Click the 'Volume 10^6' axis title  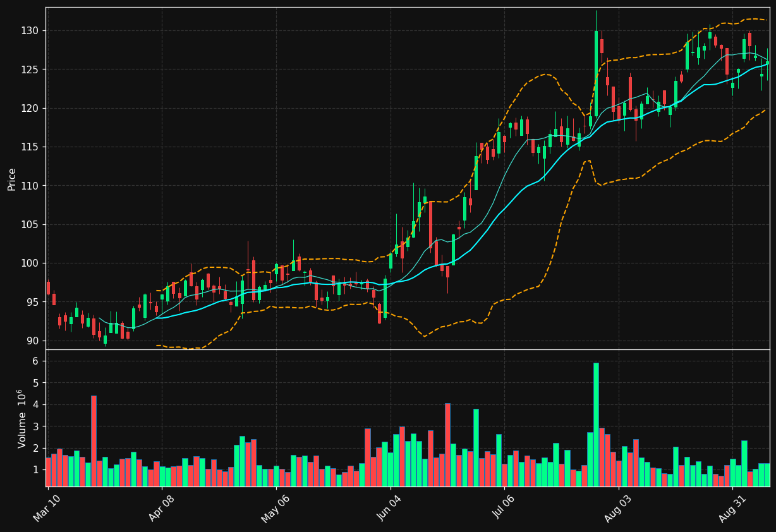click(22, 418)
